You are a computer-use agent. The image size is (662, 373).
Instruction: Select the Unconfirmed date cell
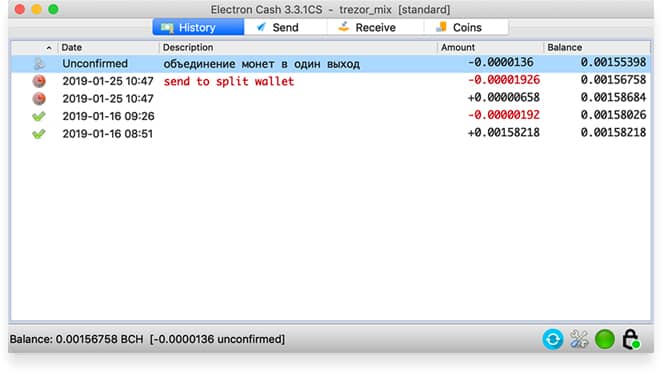click(95, 64)
